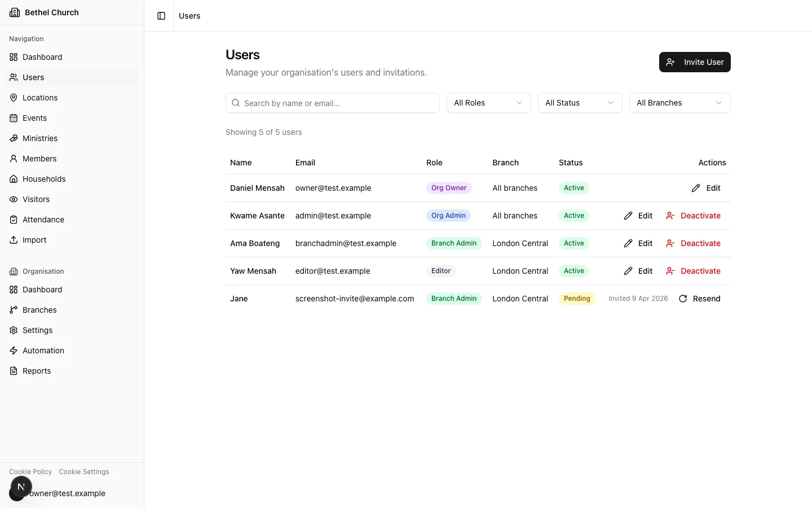Click the Org Admin role badge
Viewport: 812px width, 508px height.
448,216
